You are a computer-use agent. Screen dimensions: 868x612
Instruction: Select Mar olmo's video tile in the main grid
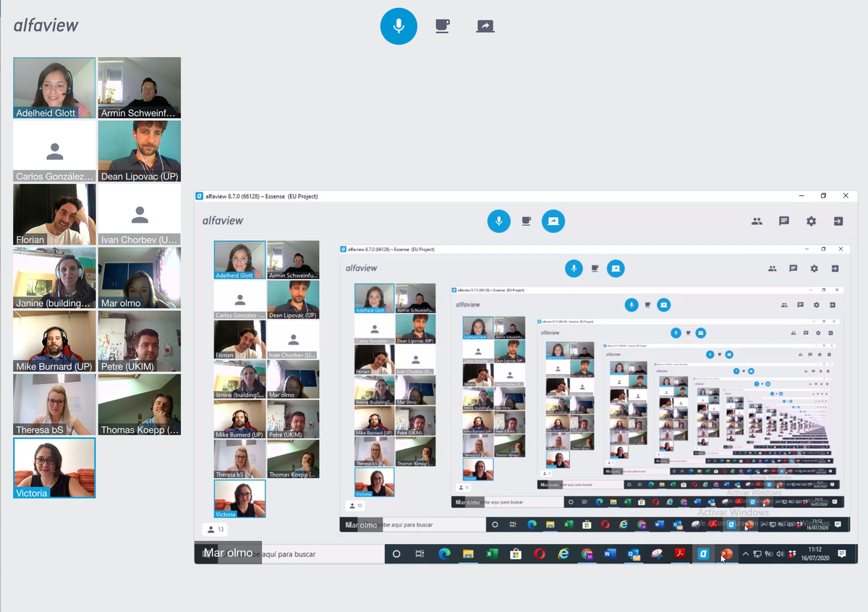click(x=140, y=278)
